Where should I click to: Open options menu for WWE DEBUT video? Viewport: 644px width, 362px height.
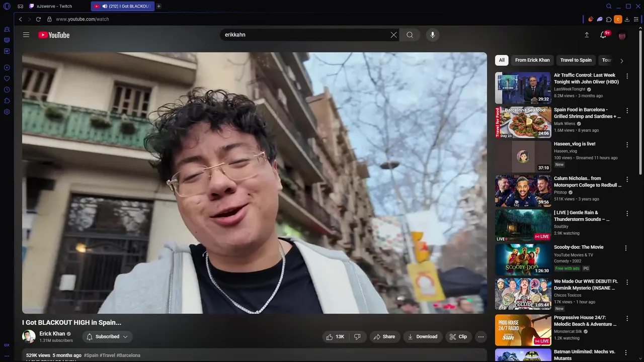point(627,282)
